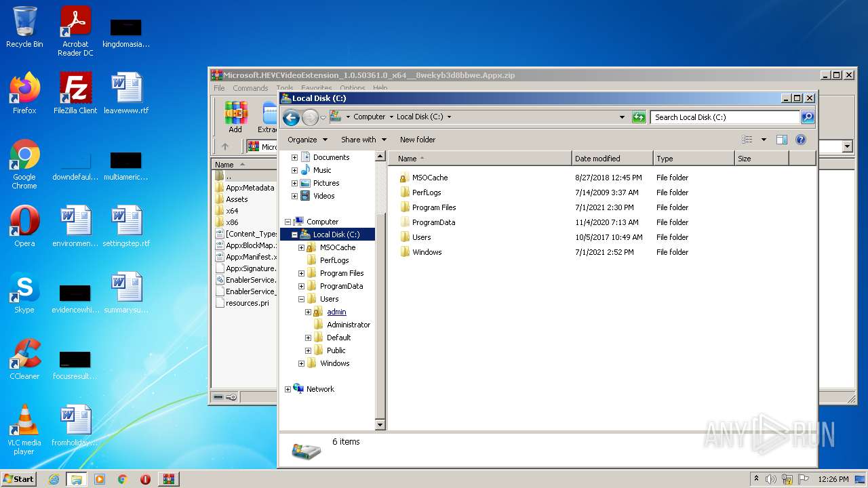Sort by Size column header
868x488 pixels.
pos(762,159)
